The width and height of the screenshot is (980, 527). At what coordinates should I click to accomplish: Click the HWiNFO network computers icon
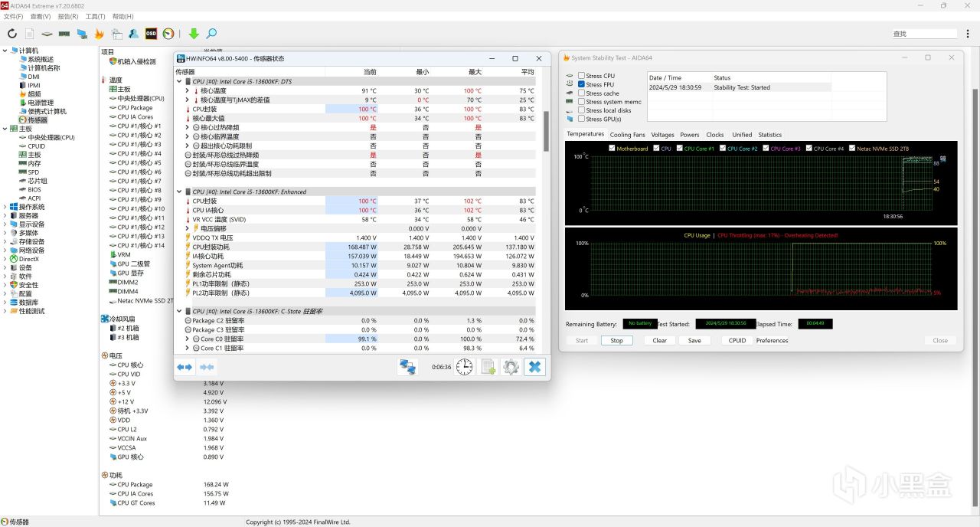pos(407,367)
